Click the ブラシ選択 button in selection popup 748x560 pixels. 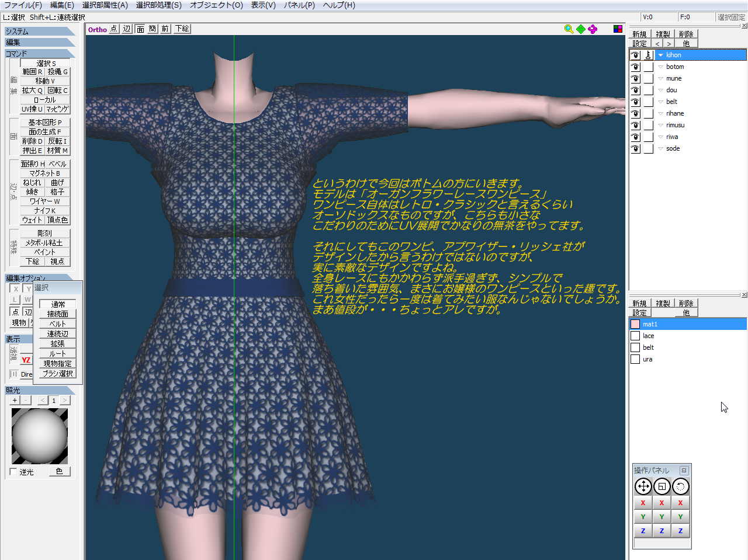(58, 373)
